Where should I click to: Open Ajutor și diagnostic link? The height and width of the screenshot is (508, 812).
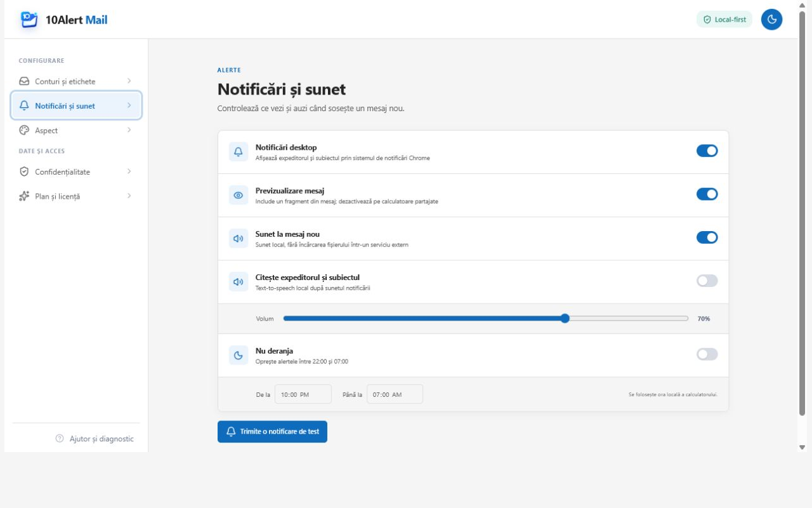tap(95, 439)
